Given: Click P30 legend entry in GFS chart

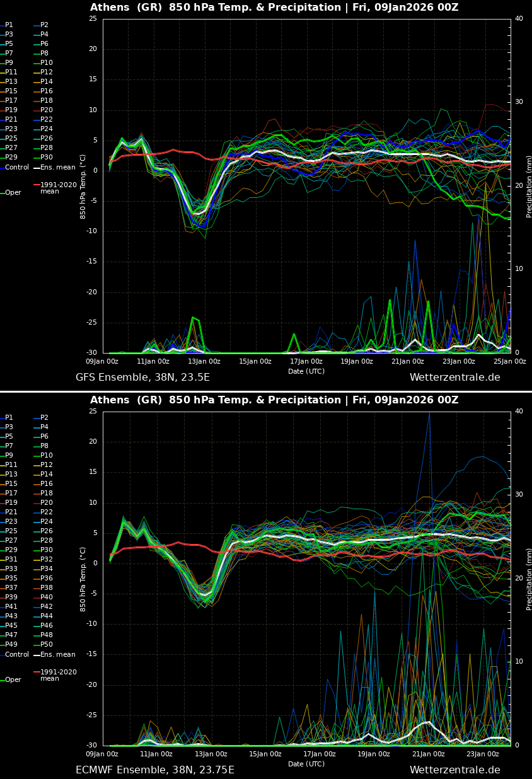Looking at the screenshot, I should (47, 158).
